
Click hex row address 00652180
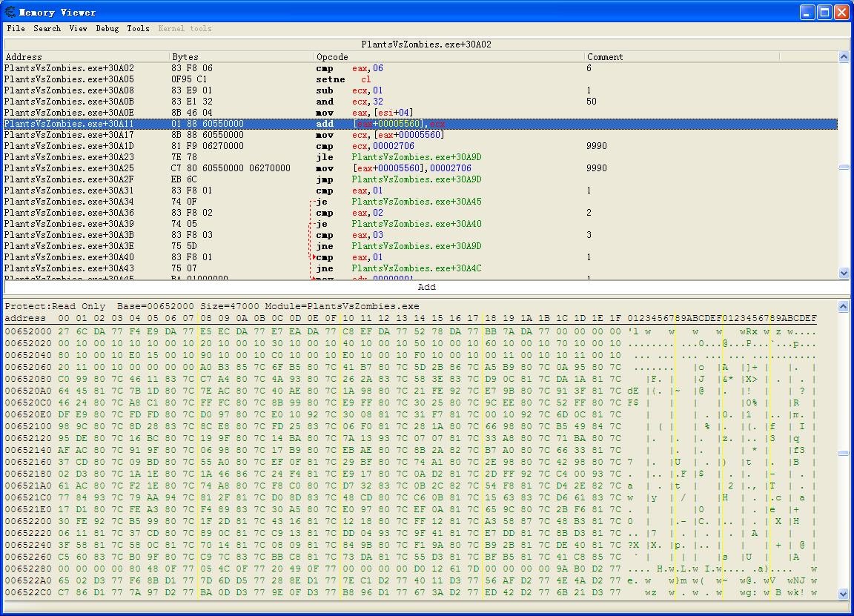coord(27,474)
